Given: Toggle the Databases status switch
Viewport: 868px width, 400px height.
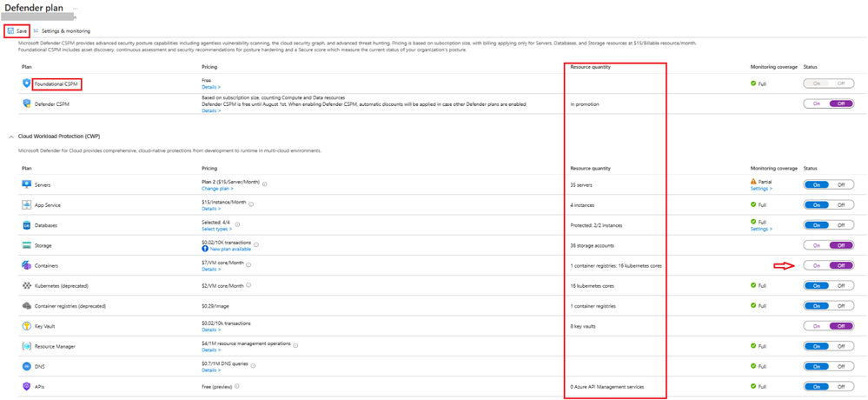Looking at the screenshot, I should [828, 225].
